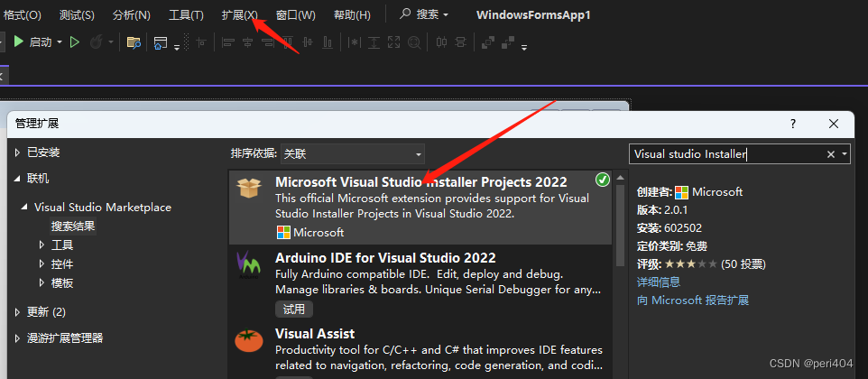Image resolution: width=868 pixels, height=379 pixels.
Task: Open the 排序依据 关联 combo box
Action: (x=353, y=154)
